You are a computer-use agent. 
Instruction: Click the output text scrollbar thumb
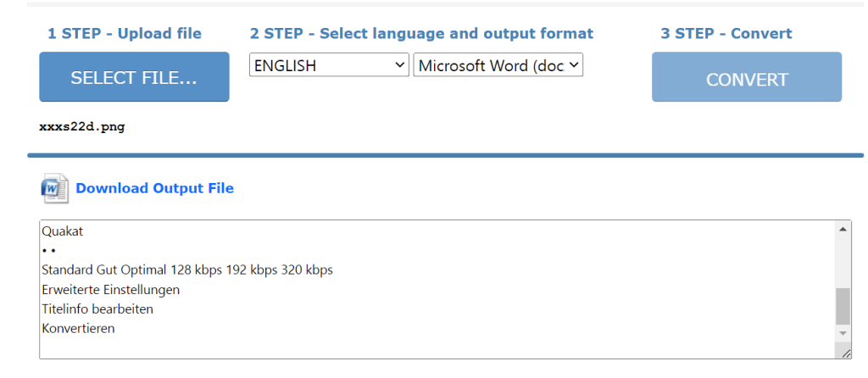coord(843,305)
